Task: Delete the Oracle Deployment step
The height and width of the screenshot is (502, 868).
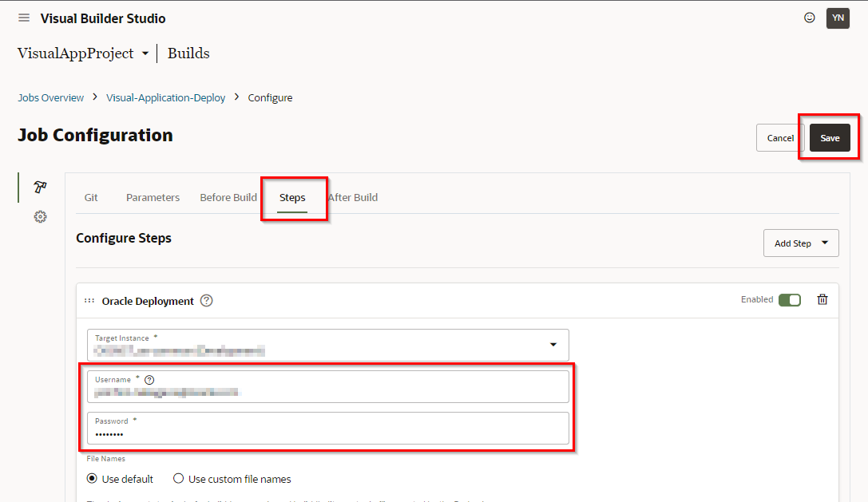Action: pos(822,299)
